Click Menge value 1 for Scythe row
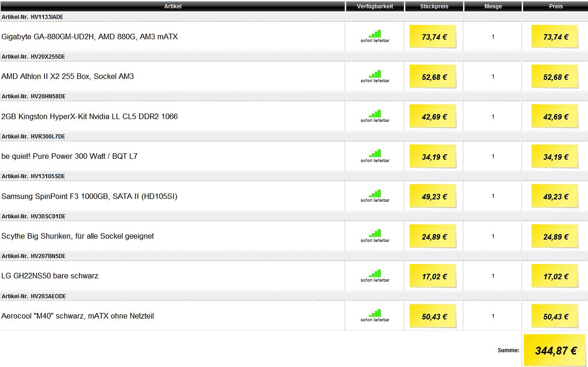The width and height of the screenshot is (588, 367). coord(493,236)
